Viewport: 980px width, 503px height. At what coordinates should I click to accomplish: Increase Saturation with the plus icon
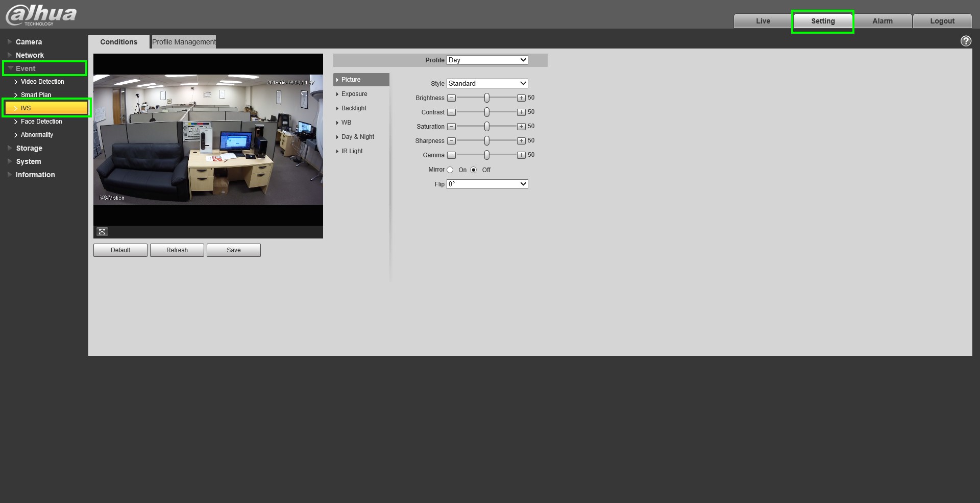[x=521, y=127]
